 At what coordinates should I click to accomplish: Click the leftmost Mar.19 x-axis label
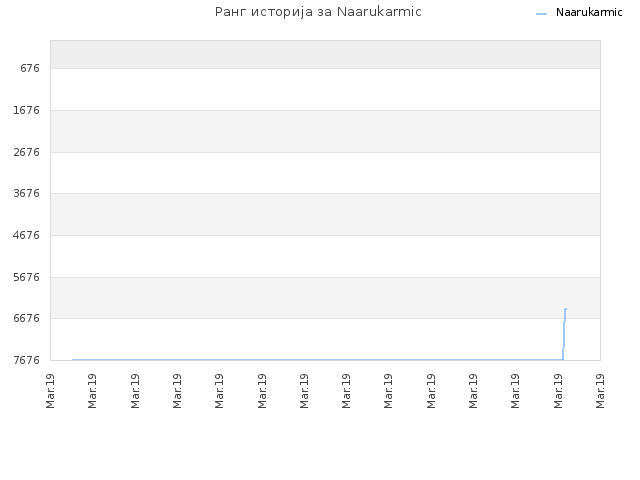50,391
